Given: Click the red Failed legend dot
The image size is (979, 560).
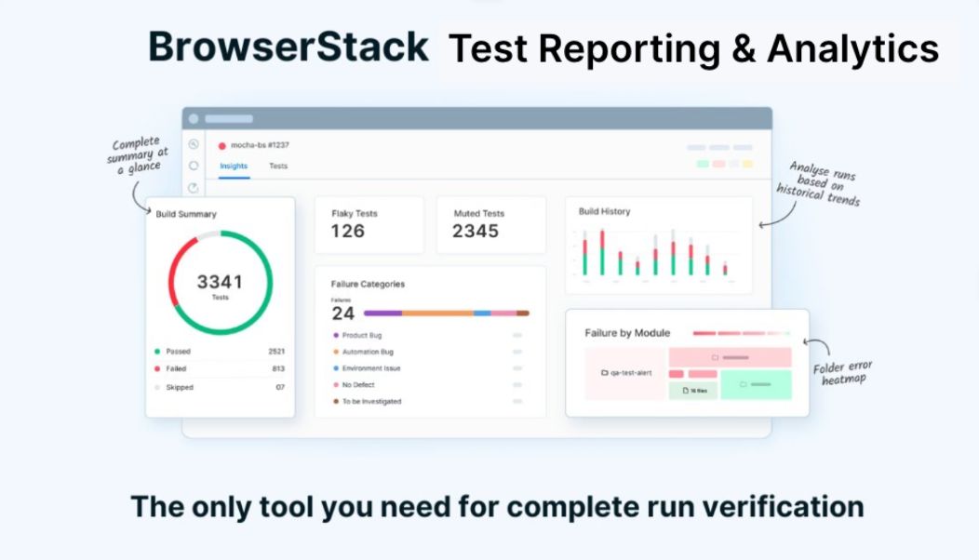Looking at the screenshot, I should (x=157, y=368).
